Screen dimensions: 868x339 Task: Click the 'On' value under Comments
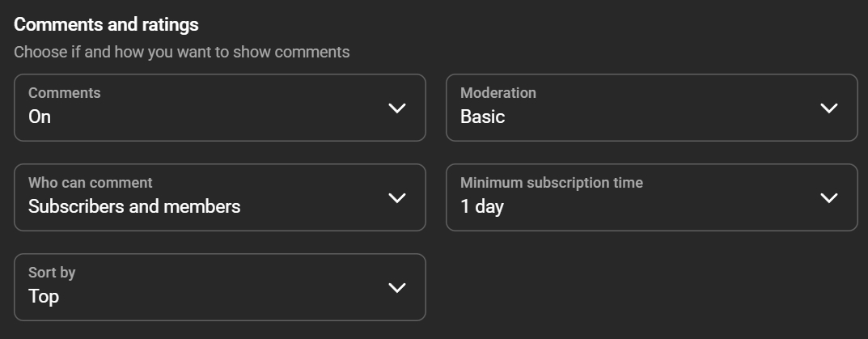click(40, 117)
